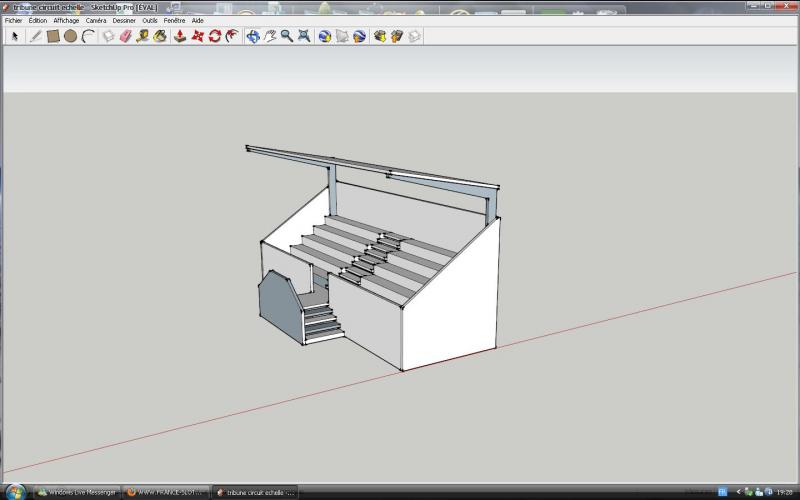Viewport: 800px width, 500px height.
Task: Click the Zoom Extents tool
Action: pos(304,36)
